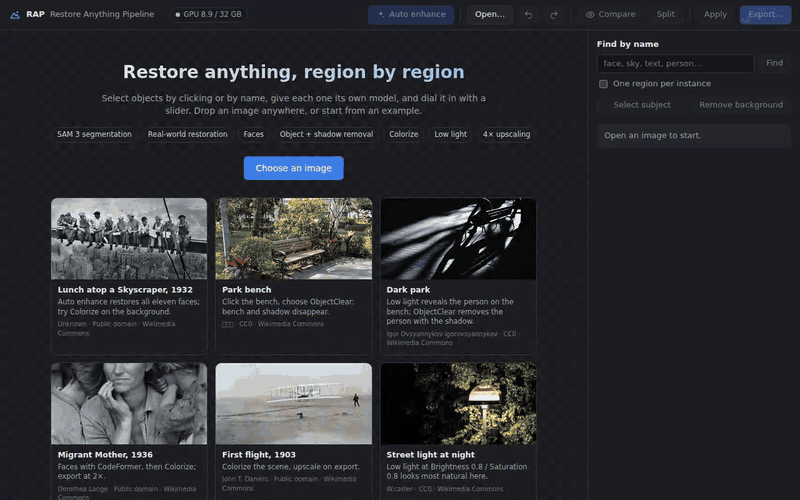Open the Migrant Mother example thumbnail
This screenshot has width=800, height=500.
pyautogui.click(x=129, y=404)
